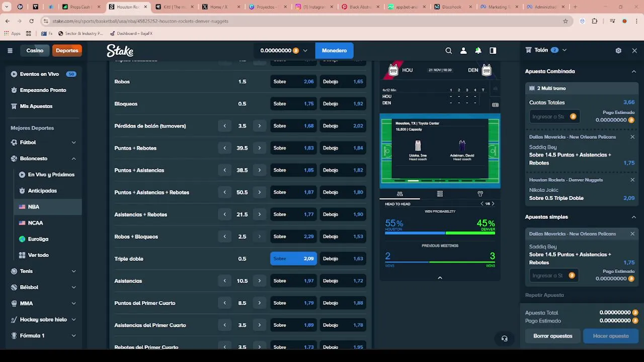Close the Talón bet slip panel

click(634, 50)
